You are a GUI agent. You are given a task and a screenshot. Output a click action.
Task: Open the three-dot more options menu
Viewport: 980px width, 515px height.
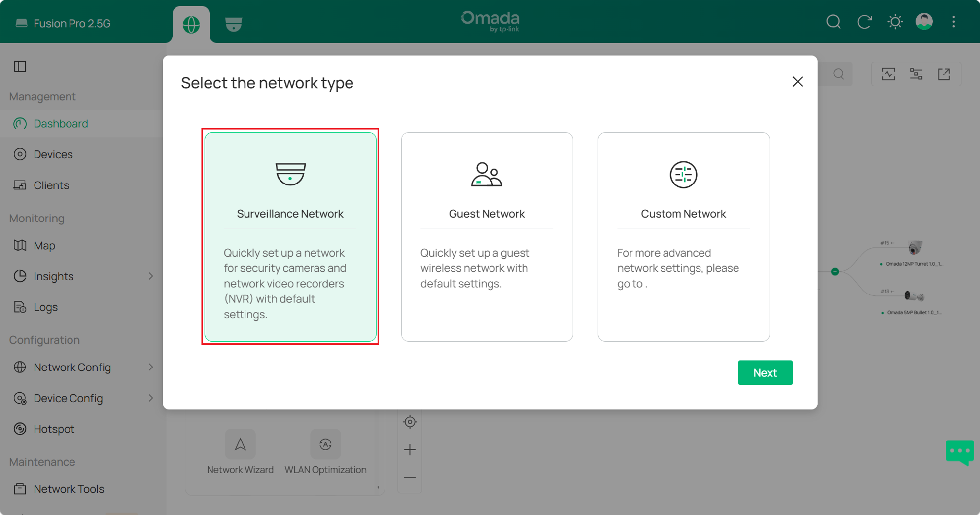[x=954, y=22]
